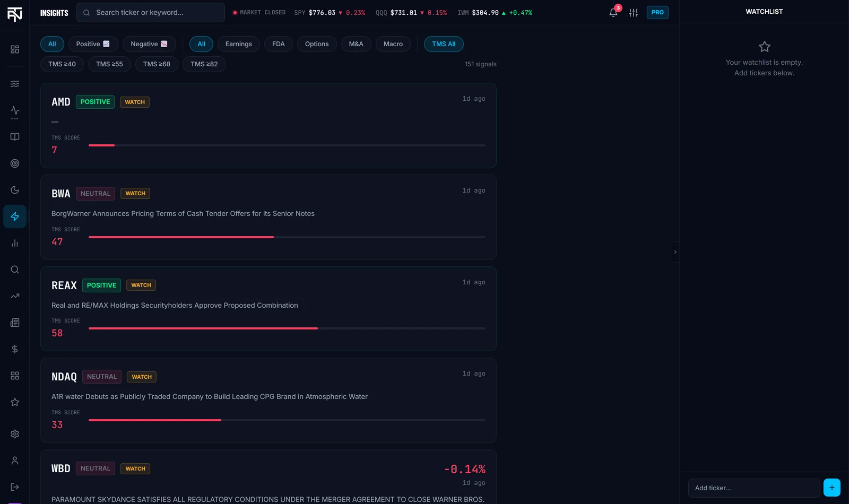Image resolution: width=849 pixels, height=504 pixels.
Task: Open the magnifier search icon in sidebar
Action: click(15, 270)
